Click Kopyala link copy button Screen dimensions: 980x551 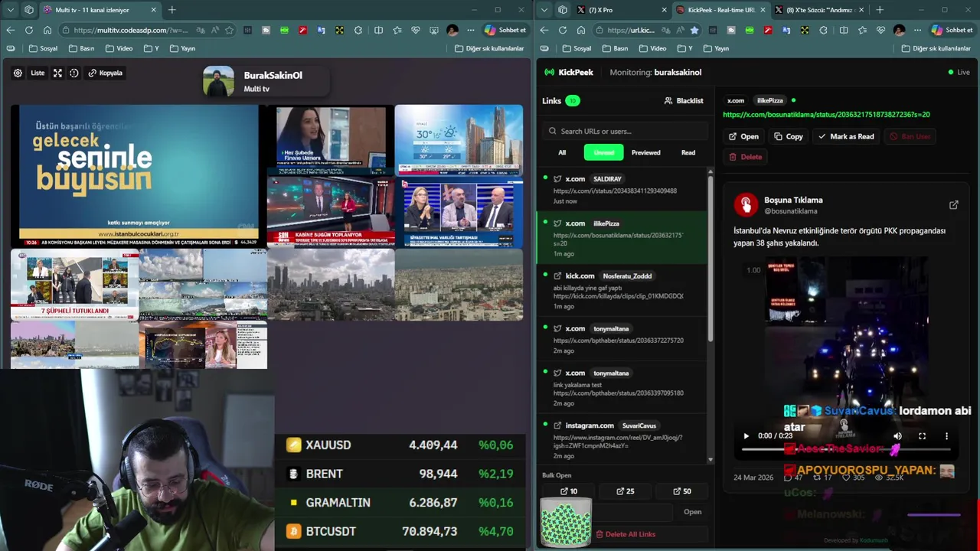click(106, 73)
